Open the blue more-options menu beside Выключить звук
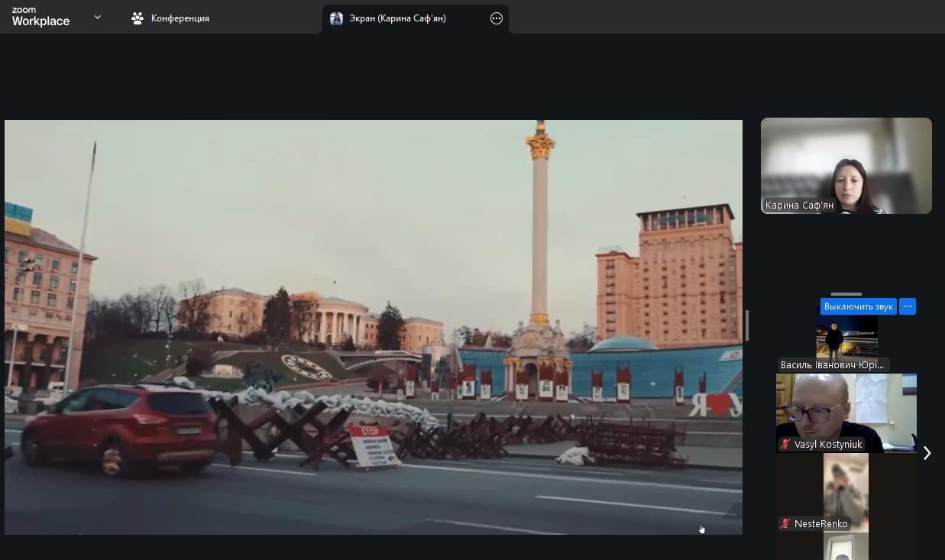The image size is (945, 560). tap(907, 306)
